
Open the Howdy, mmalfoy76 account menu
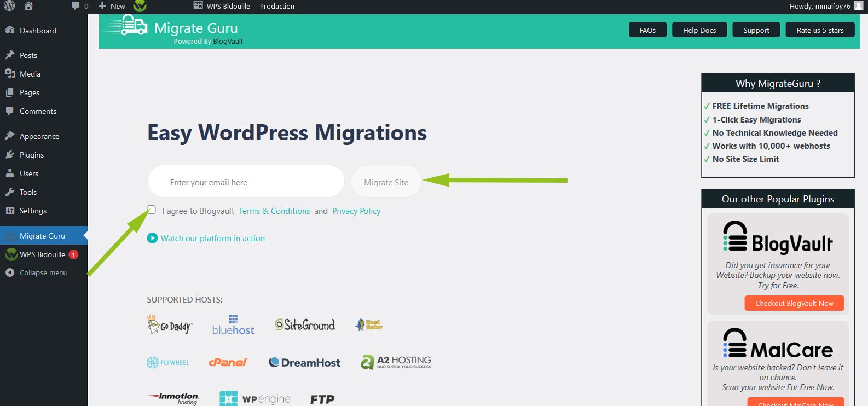pos(819,6)
